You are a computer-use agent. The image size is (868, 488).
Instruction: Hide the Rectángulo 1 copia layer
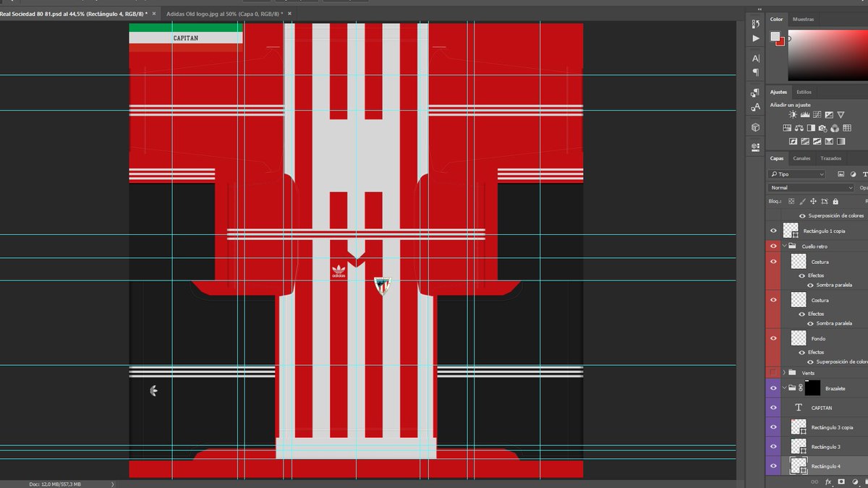[x=773, y=231]
